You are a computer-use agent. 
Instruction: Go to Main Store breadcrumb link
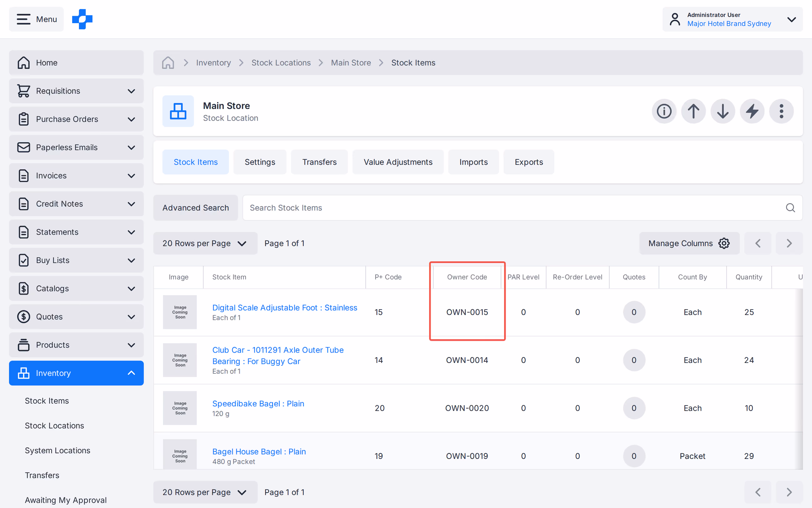coord(351,63)
